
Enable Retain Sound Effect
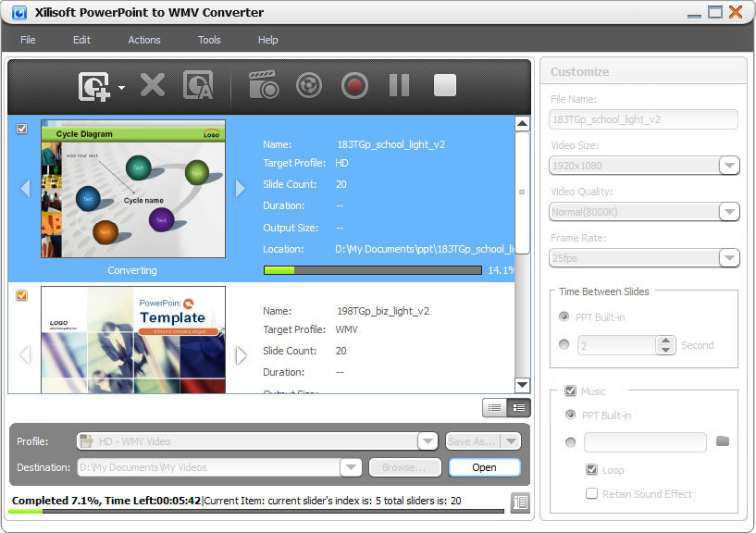590,493
